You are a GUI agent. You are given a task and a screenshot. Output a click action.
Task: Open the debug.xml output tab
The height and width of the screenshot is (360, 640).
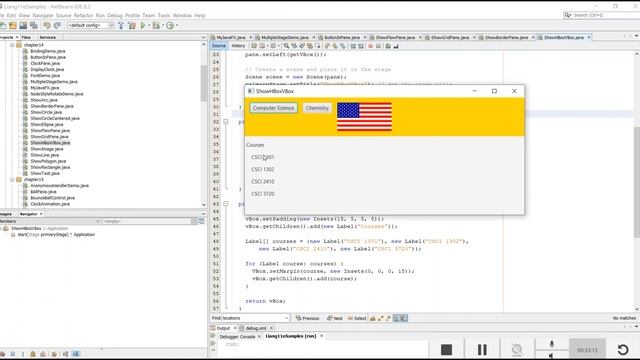tap(256, 328)
